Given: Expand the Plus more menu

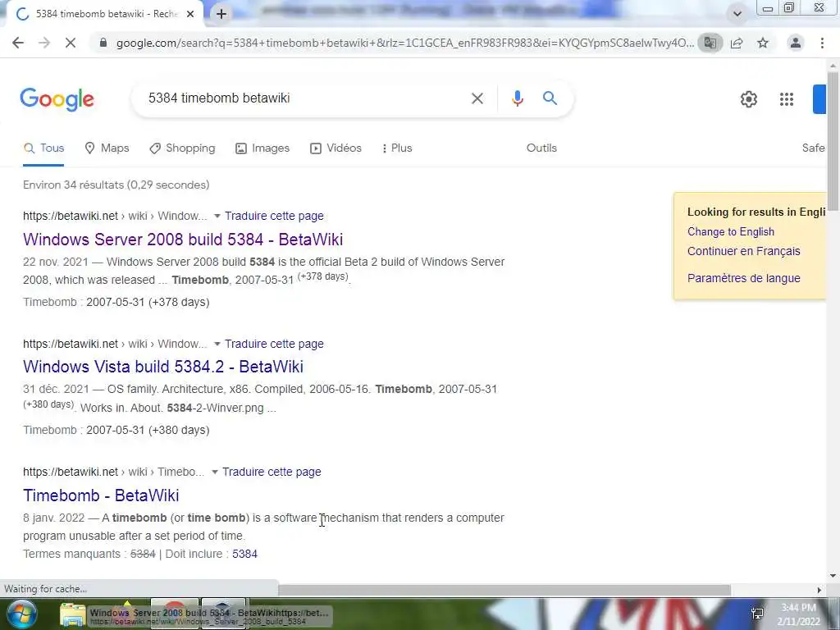Looking at the screenshot, I should [397, 148].
